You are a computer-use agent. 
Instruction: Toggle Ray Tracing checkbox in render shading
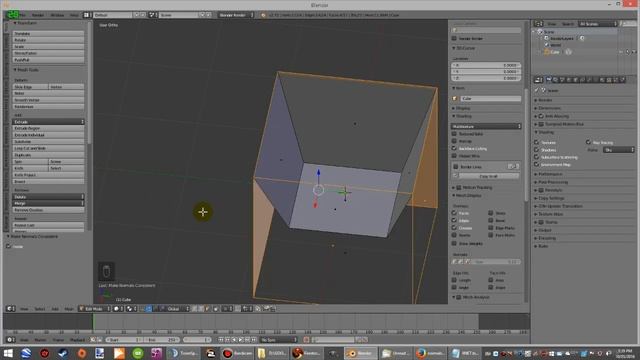[589, 142]
